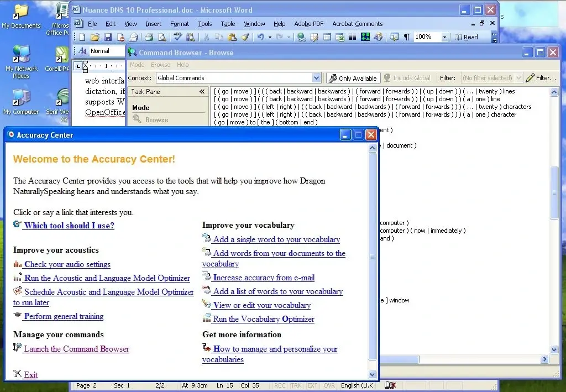Open the Acrobat Comments menu
This screenshot has height=392, width=566.
[358, 24]
